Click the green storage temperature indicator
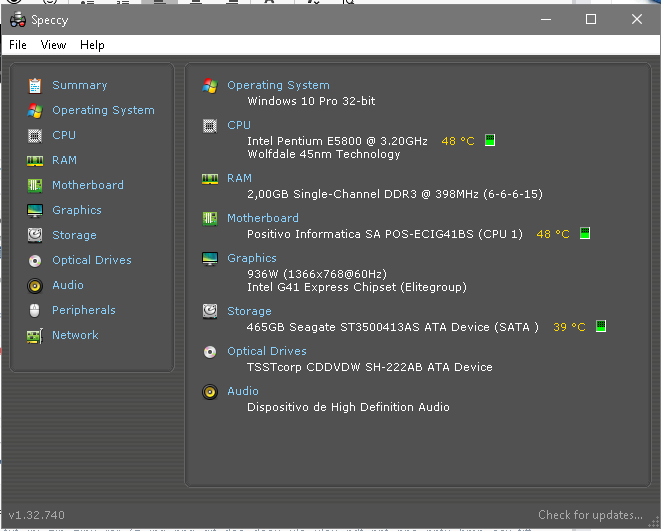This screenshot has height=531, width=661. coord(601,326)
